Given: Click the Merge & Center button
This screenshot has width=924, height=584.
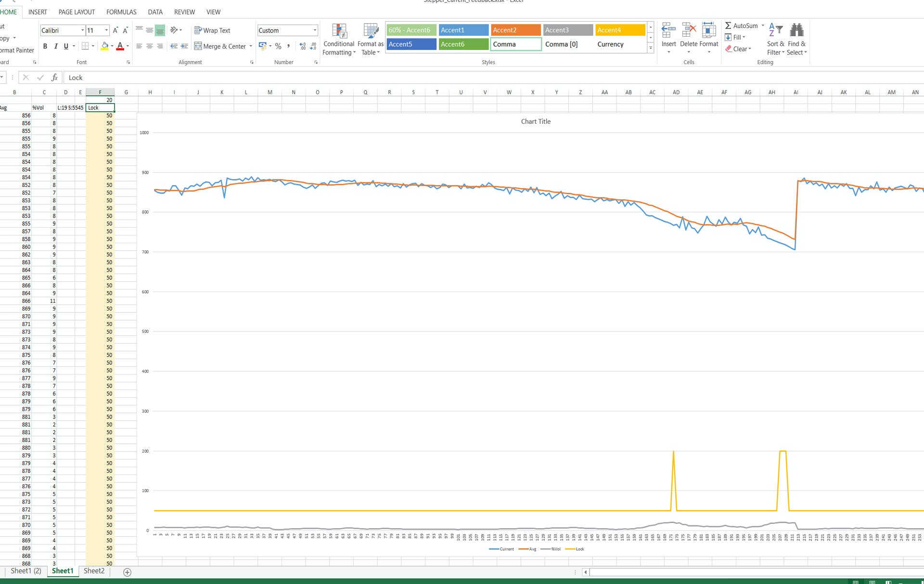Looking at the screenshot, I should (220, 46).
